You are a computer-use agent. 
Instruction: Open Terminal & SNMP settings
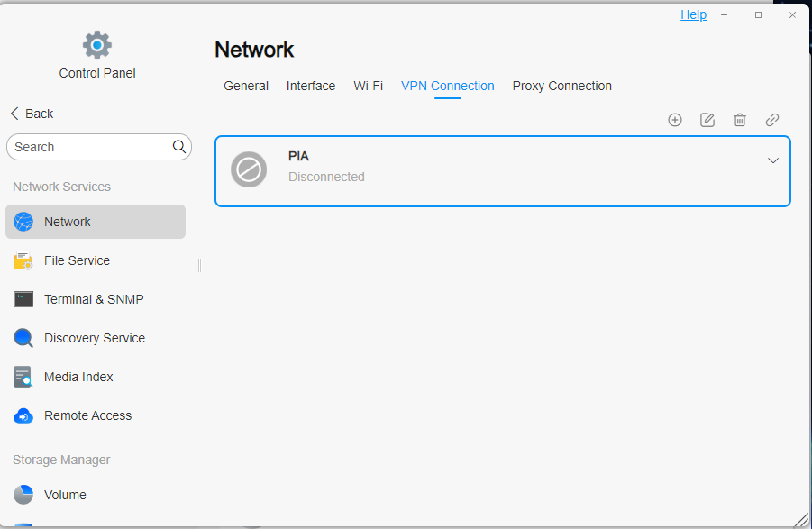click(x=96, y=299)
